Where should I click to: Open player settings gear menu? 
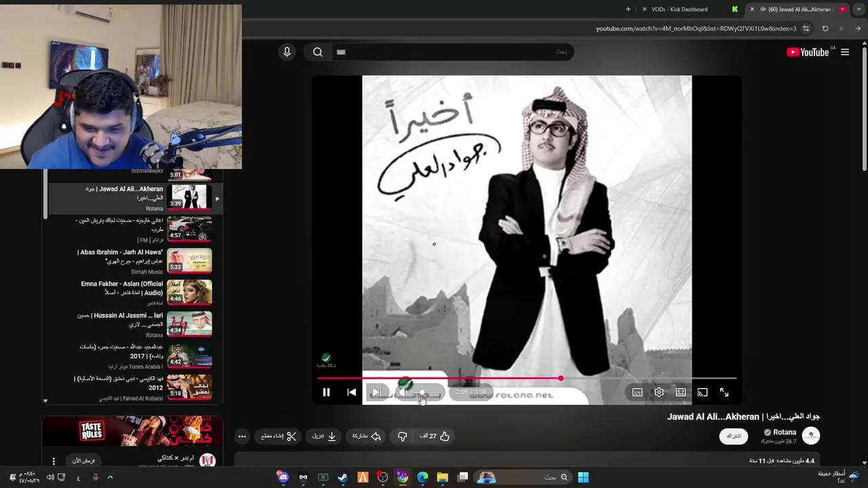pyautogui.click(x=659, y=392)
